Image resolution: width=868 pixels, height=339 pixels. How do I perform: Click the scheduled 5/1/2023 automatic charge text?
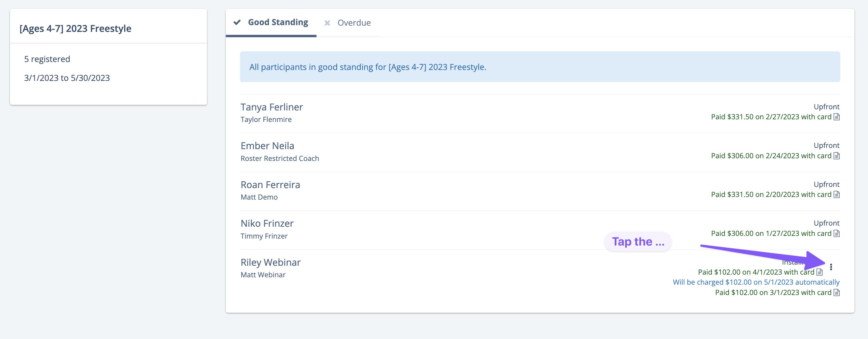tap(756, 282)
